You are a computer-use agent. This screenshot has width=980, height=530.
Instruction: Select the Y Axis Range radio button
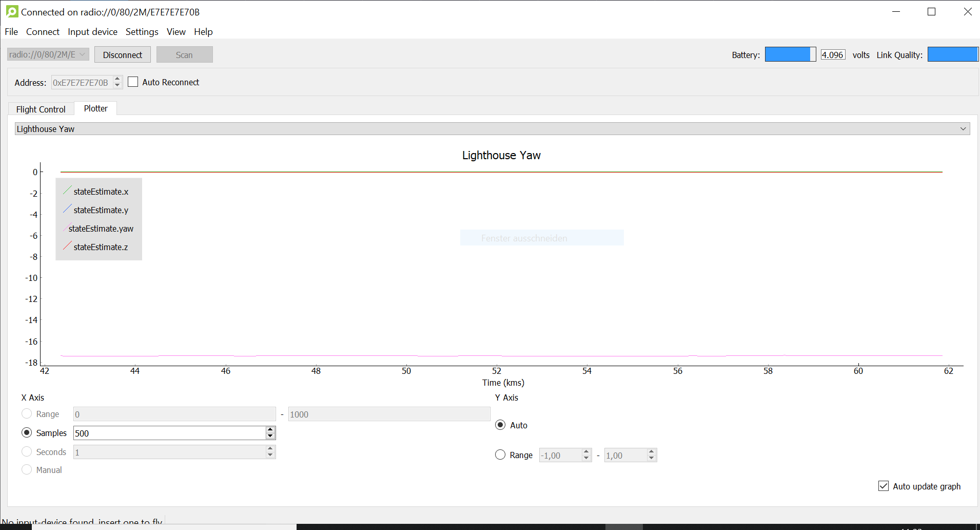[500, 455]
